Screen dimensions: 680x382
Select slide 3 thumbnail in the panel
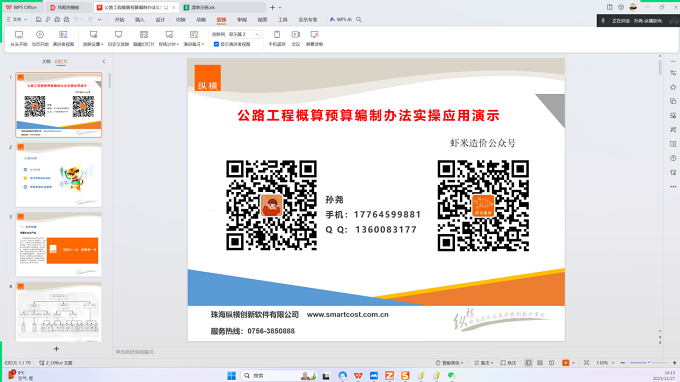pyautogui.click(x=59, y=245)
